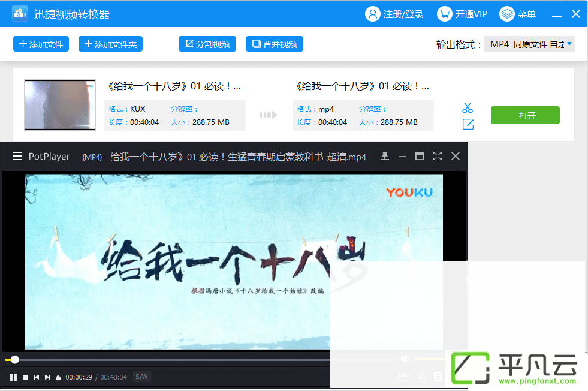The image size is (588, 391).
Task: Maximize the PotPlayer window
Action: 419,156
